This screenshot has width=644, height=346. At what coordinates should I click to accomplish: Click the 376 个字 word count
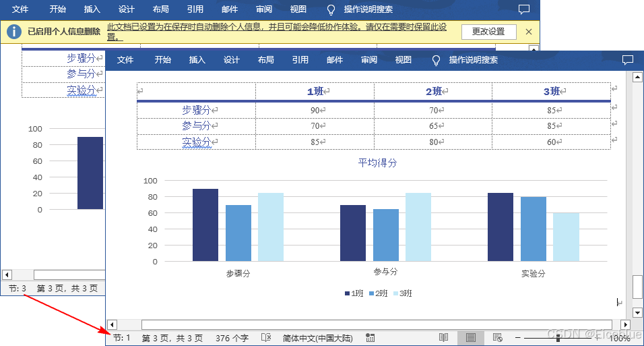(232, 338)
